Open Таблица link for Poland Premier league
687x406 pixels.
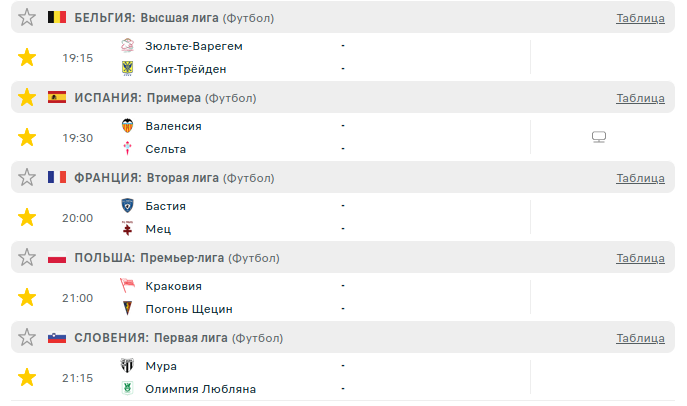640,258
